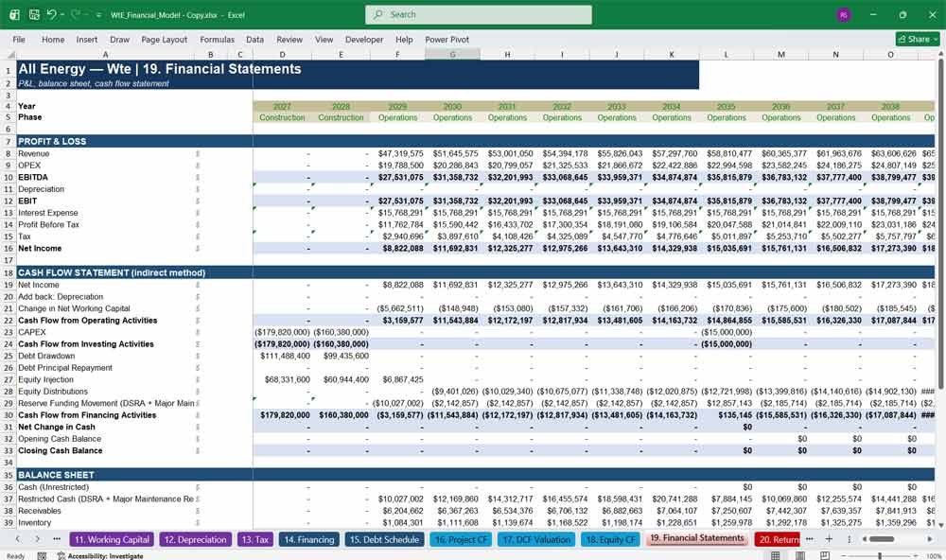Viewport: 946px width, 560px height.
Task: Click horizontal scrollbar right arrow
Action: point(930,539)
